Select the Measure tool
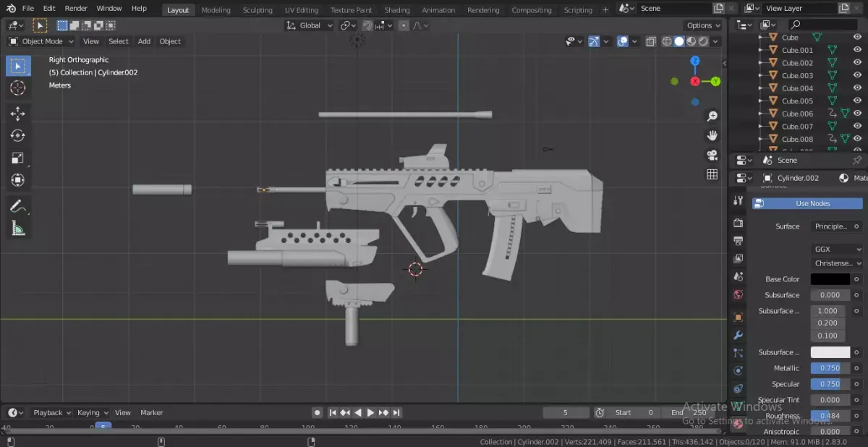The width and height of the screenshot is (868, 447). coord(18,229)
